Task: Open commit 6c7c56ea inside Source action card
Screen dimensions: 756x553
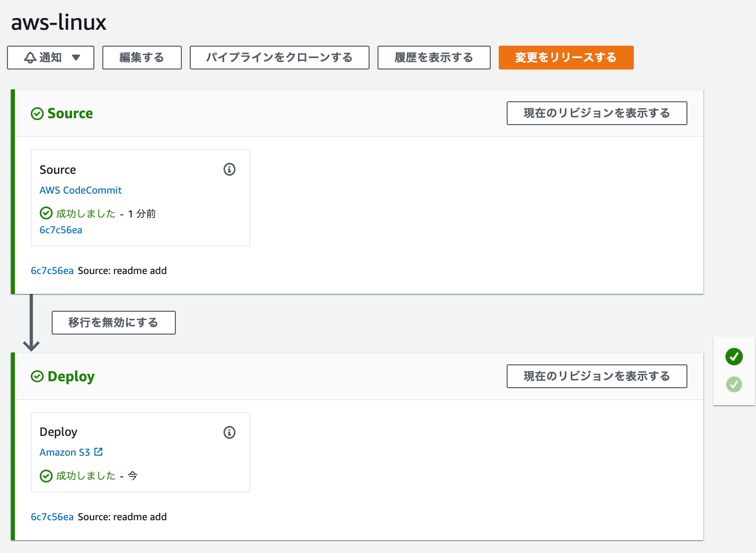Action: pyautogui.click(x=61, y=230)
